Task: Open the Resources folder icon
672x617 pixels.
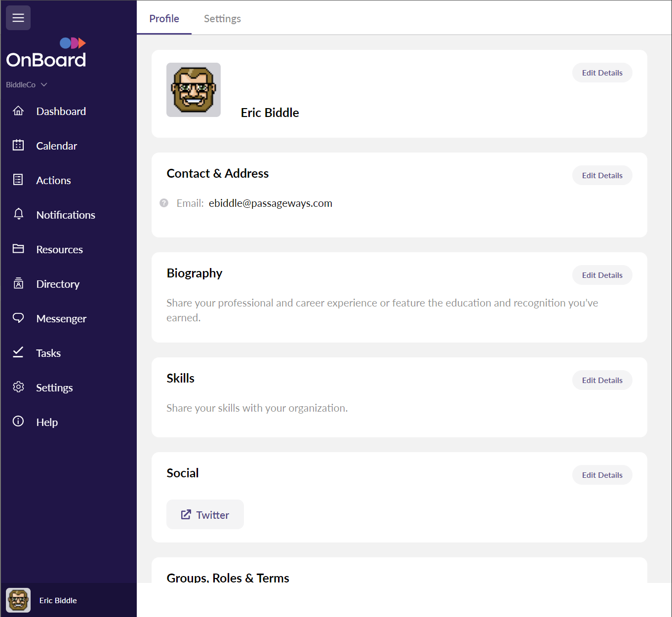Action: tap(18, 249)
